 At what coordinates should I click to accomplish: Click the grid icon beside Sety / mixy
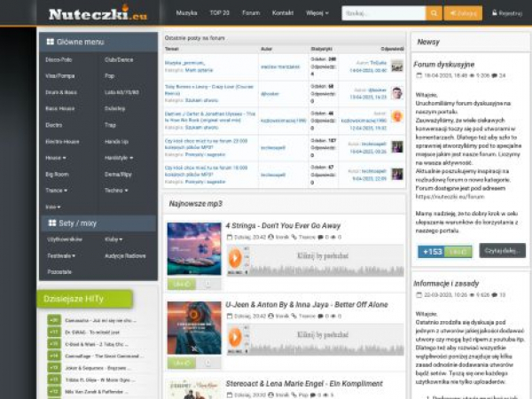click(x=52, y=223)
